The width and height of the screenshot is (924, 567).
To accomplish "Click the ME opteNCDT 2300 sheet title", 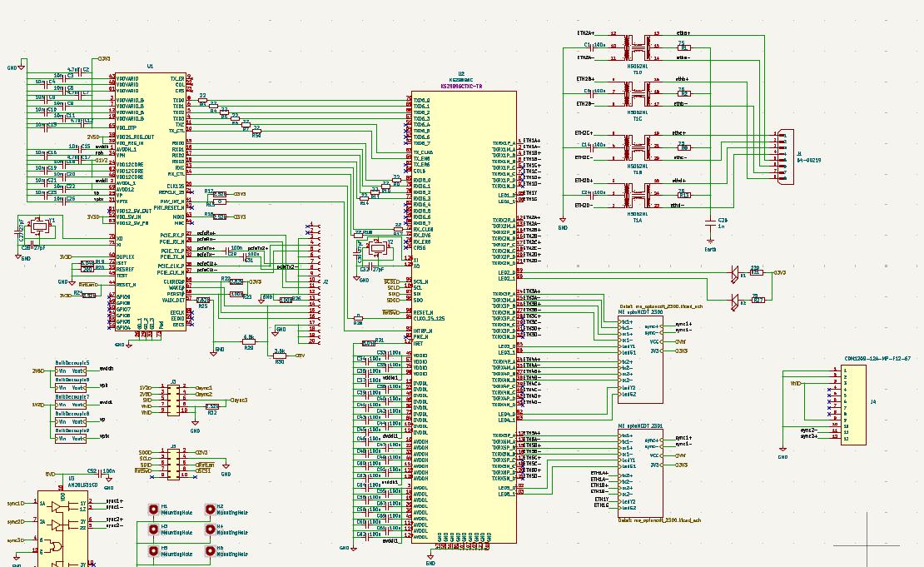I will pyautogui.click(x=640, y=311).
